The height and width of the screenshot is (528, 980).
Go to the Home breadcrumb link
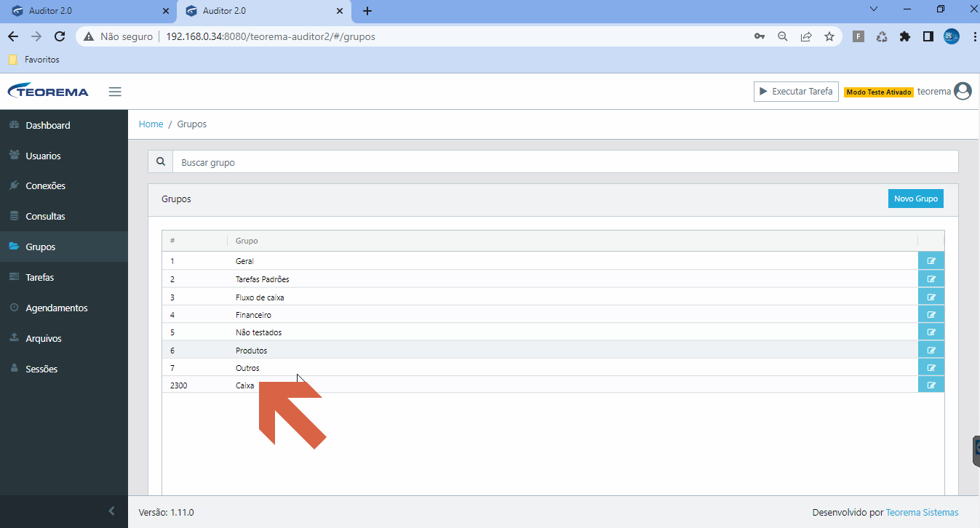tap(151, 124)
